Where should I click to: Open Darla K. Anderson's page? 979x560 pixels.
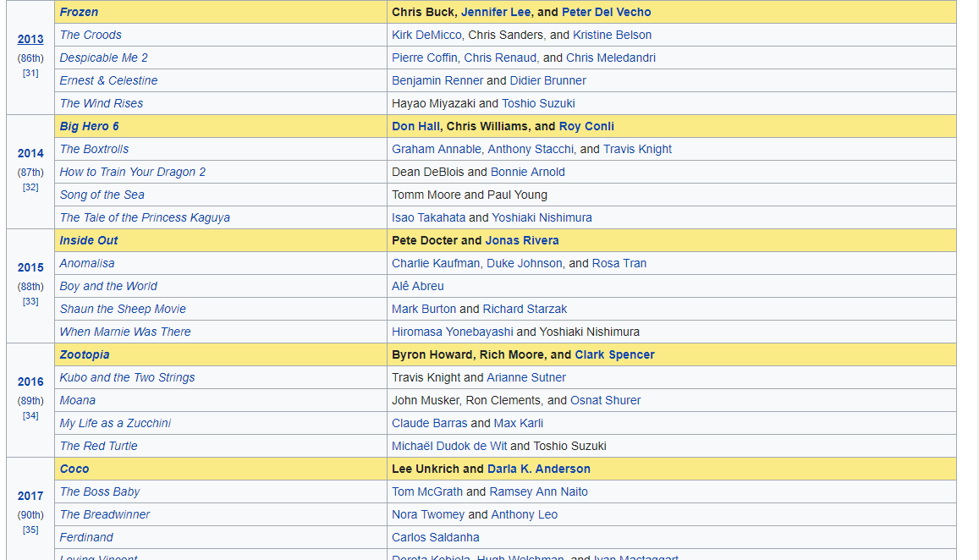[539, 469]
